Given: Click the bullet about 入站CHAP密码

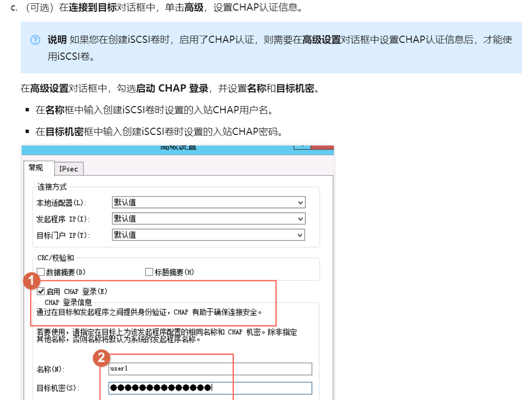Looking at the screenshot, I should point(160,132).
